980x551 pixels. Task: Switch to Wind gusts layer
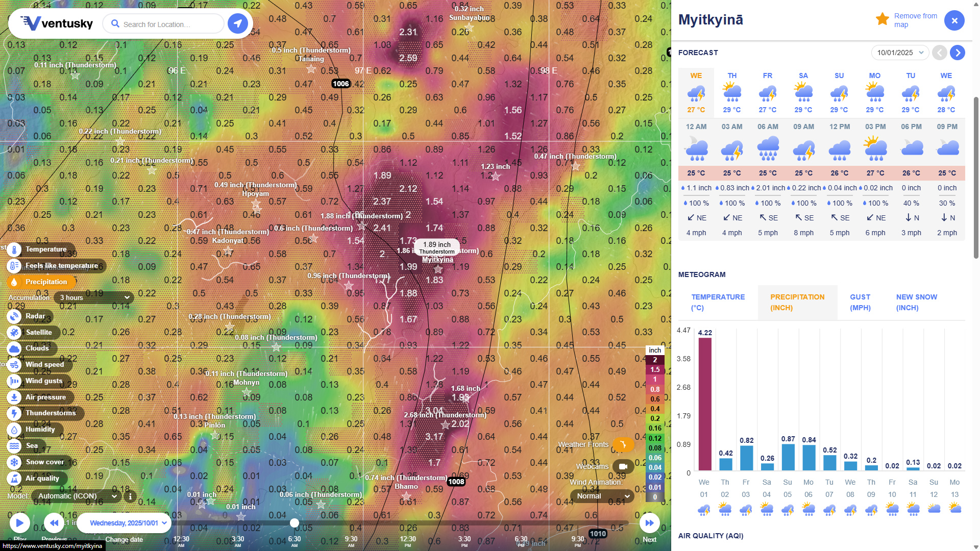14,381
